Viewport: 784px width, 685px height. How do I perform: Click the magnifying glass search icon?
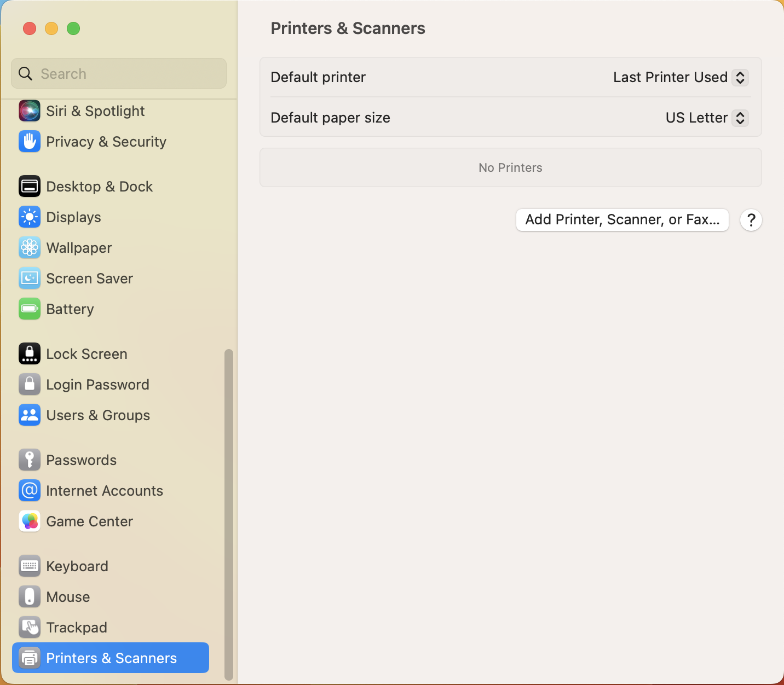[x=26, y=73]
